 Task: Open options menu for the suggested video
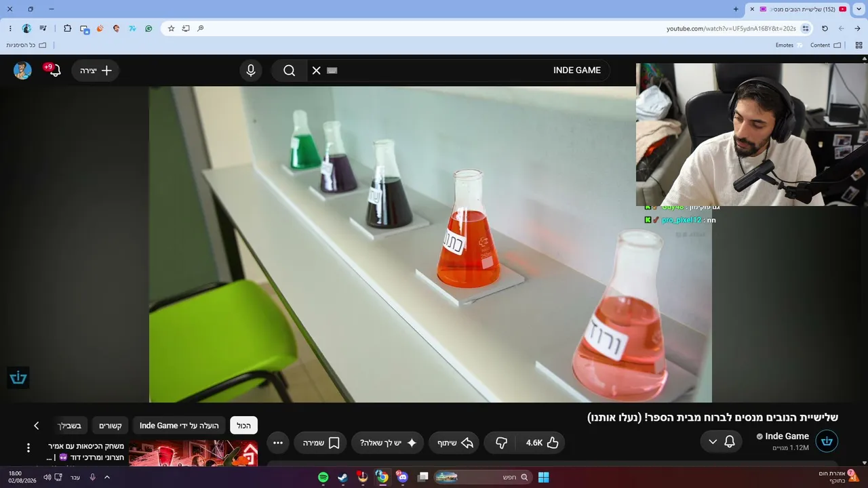click(x=28, y=448)
